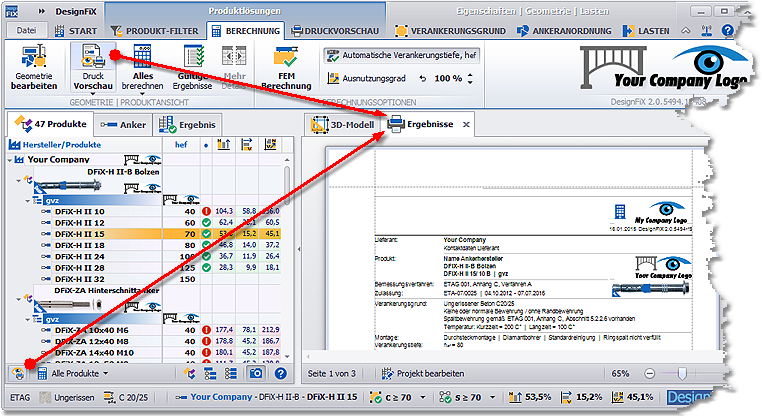Open the Geometrie bearbeiten tool
Screen dimensions: 762x418
click(x=34, y=67)
